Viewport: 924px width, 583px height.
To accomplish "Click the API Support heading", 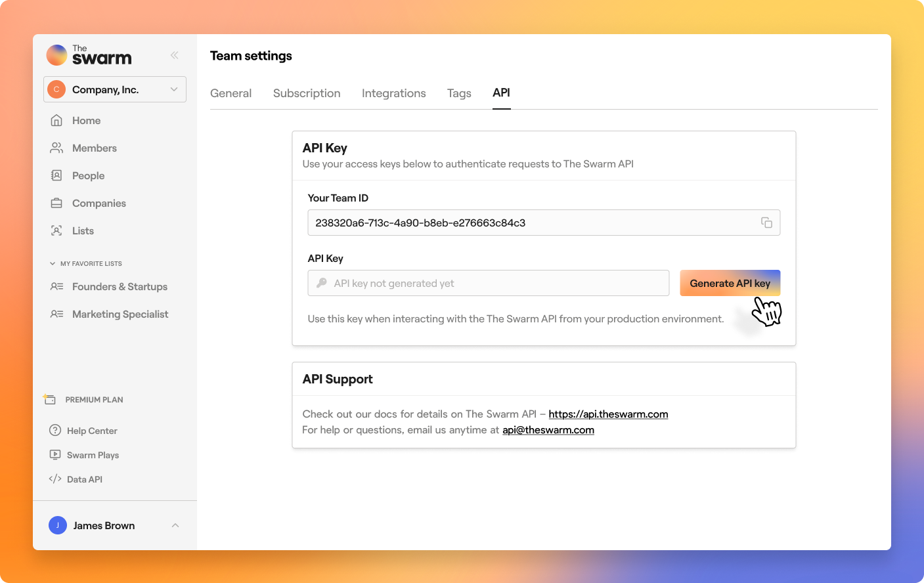I will pyautogui.click(x=338, y=379).
